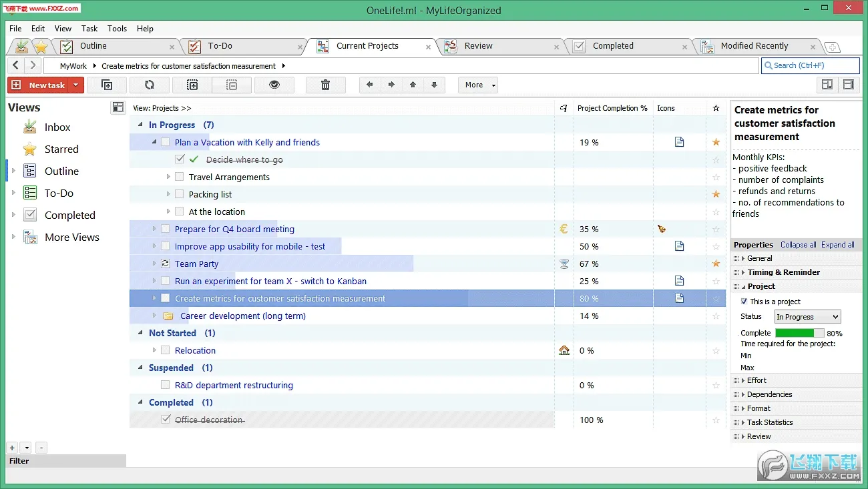Click the Expand all properties link
The height and width of the screenshot is (489, 868).
click(838, 245)
